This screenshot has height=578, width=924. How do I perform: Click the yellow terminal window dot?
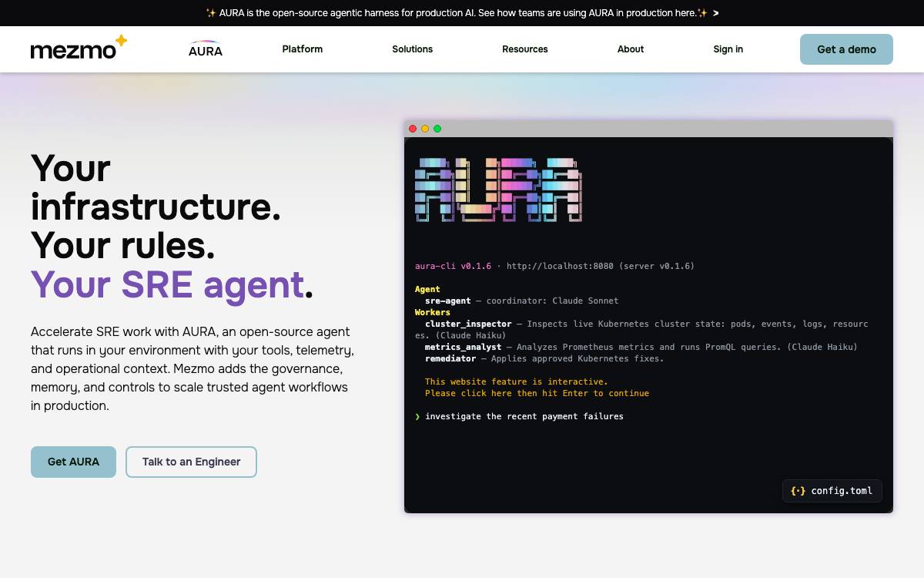(425, 129)
